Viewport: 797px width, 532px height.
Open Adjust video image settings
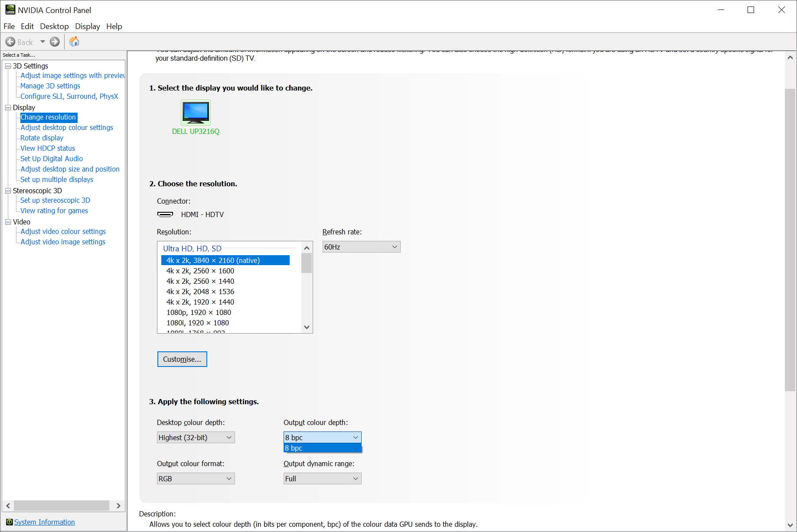tap(63, 242)
